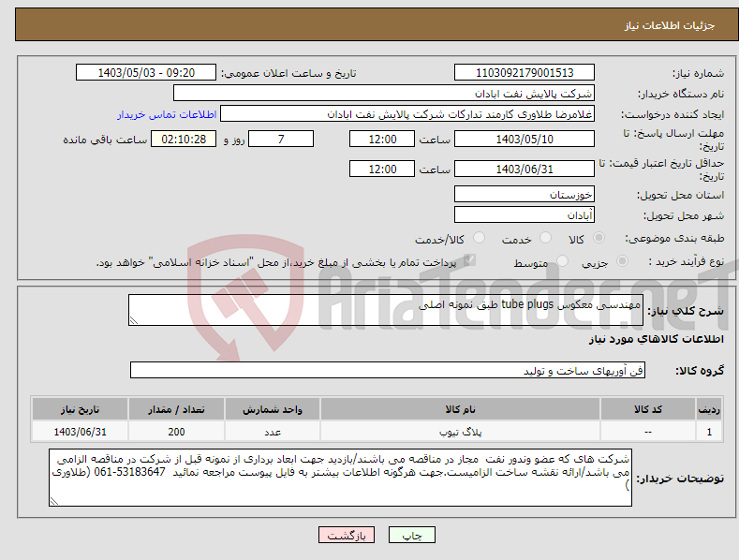Click the ردیف column header

click(709, 409)
